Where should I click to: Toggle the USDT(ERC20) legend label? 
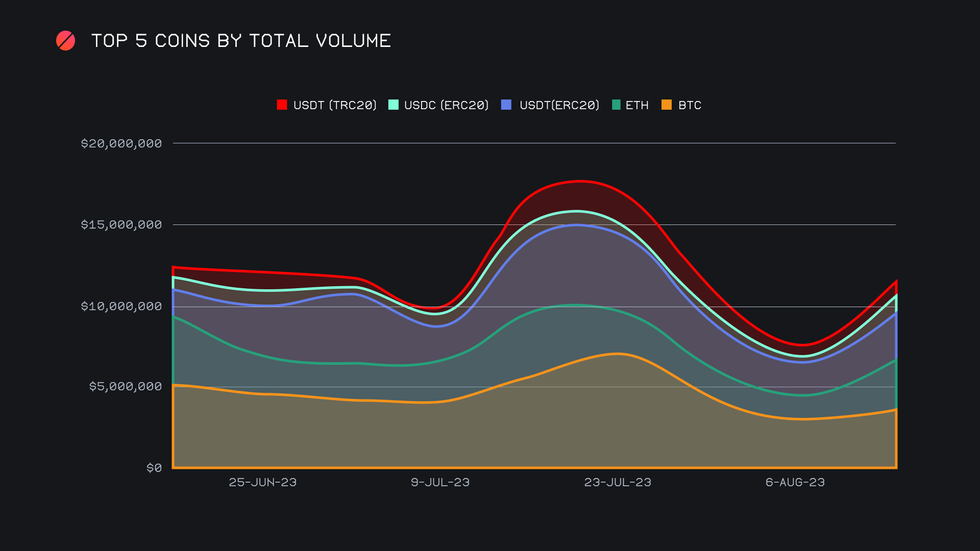tap(559, 105)
